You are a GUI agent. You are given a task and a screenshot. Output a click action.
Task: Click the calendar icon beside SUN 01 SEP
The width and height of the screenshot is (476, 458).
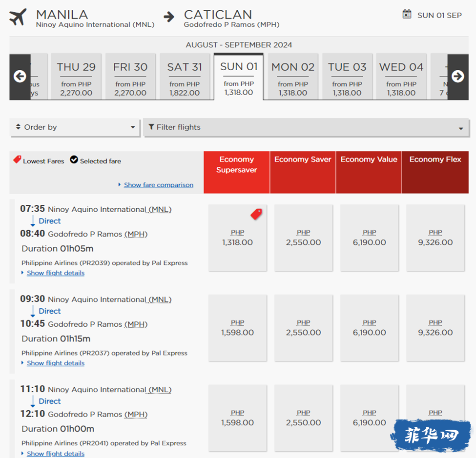tap(407, 15)
